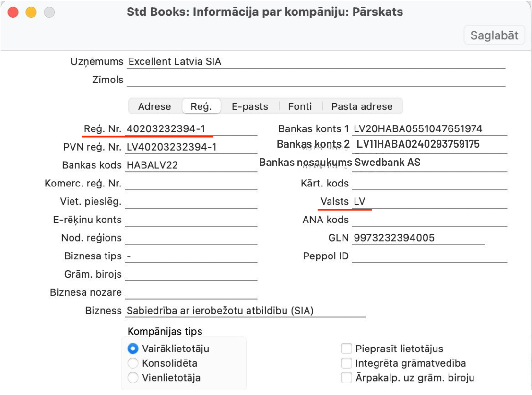Open the E-pasts tab
Image resolution: width=532 pixels, height=395 pixels.
tap(249, 106)
